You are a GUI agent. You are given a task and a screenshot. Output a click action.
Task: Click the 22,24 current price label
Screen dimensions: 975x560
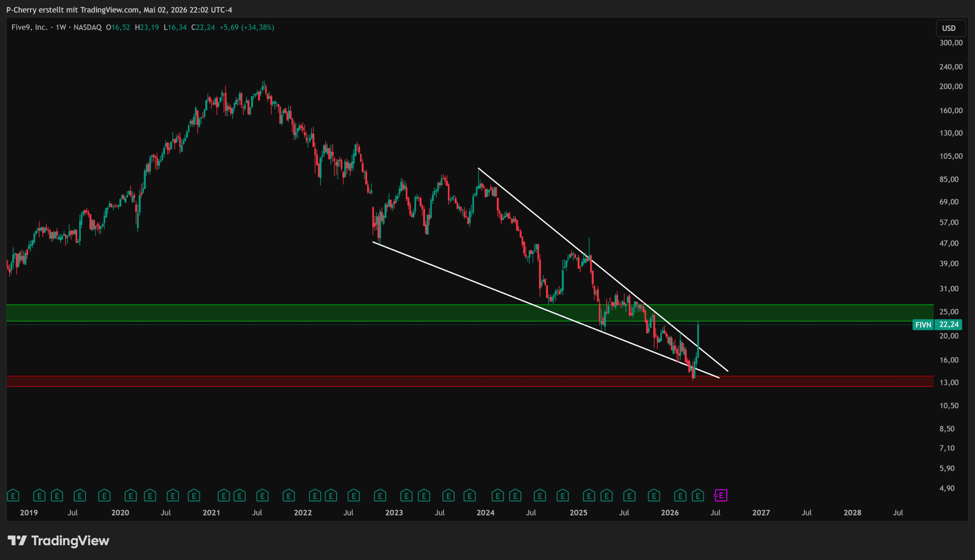click(x=948, y=325)
